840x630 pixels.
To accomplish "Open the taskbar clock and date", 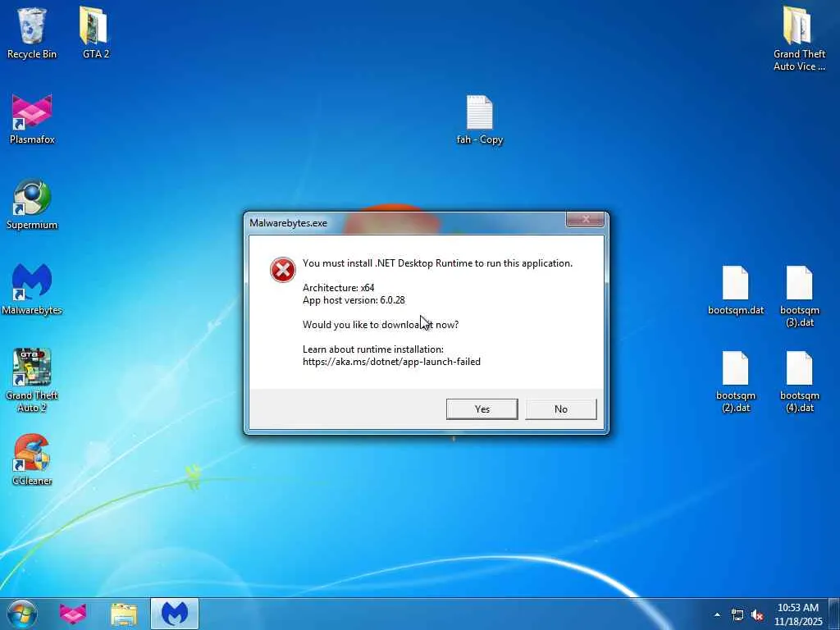I will (798, 614).
